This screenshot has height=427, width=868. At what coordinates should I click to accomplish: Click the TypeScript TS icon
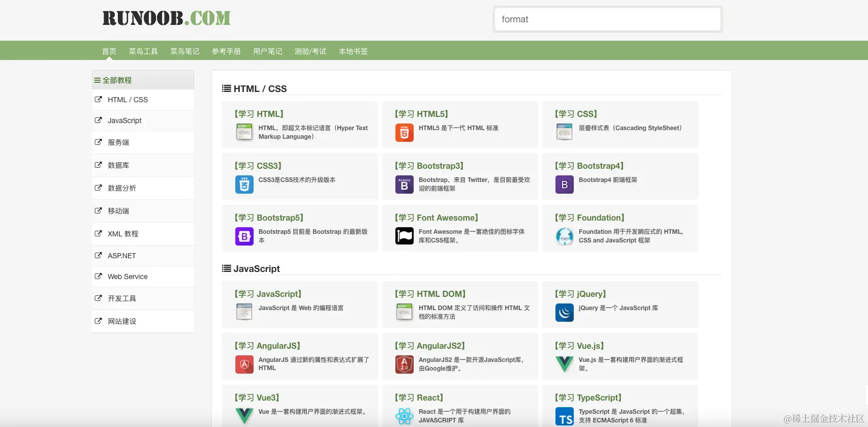(565, 416)
